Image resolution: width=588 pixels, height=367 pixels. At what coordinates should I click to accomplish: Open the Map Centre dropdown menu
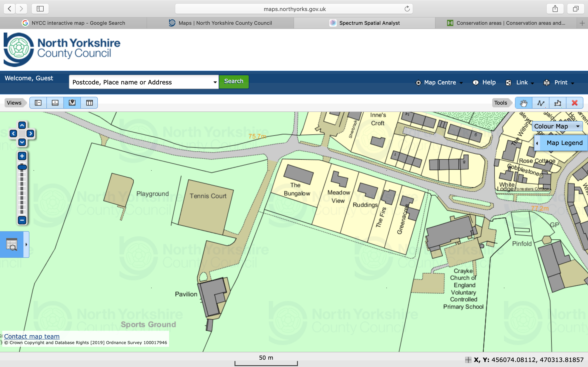tap(440, 83)
